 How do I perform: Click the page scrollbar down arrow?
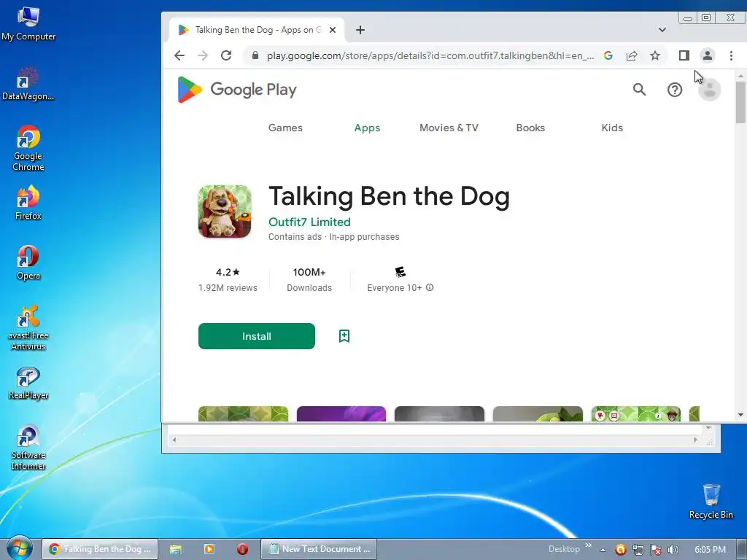pyautogui.click(x=740, y=415)
